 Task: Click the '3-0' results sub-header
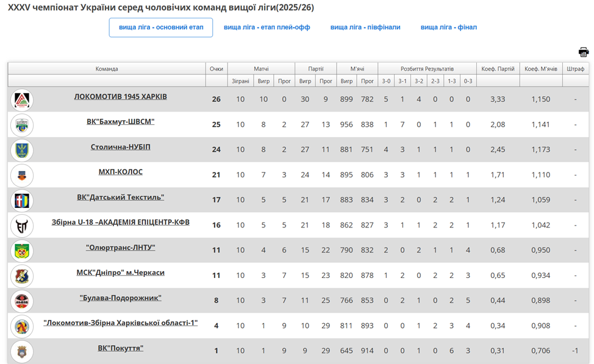click(x=386, y=80)
